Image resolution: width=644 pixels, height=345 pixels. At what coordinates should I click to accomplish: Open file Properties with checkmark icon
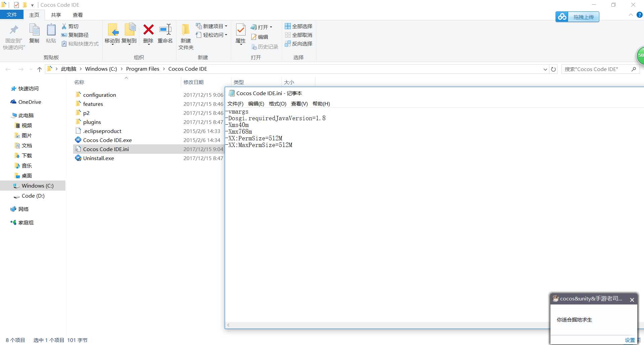(x=240, y=30)
